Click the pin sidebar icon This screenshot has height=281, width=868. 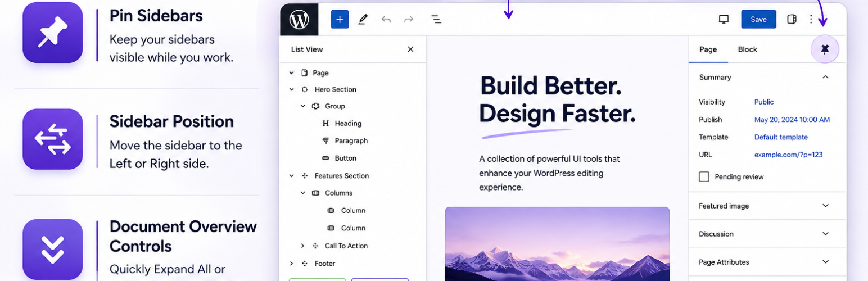pos(825,49)
